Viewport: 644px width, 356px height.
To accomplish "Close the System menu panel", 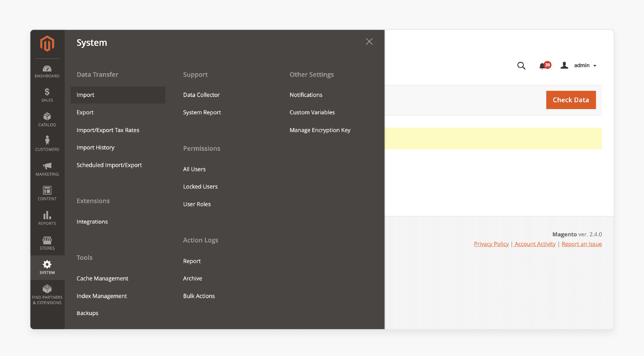I will 369,42.
